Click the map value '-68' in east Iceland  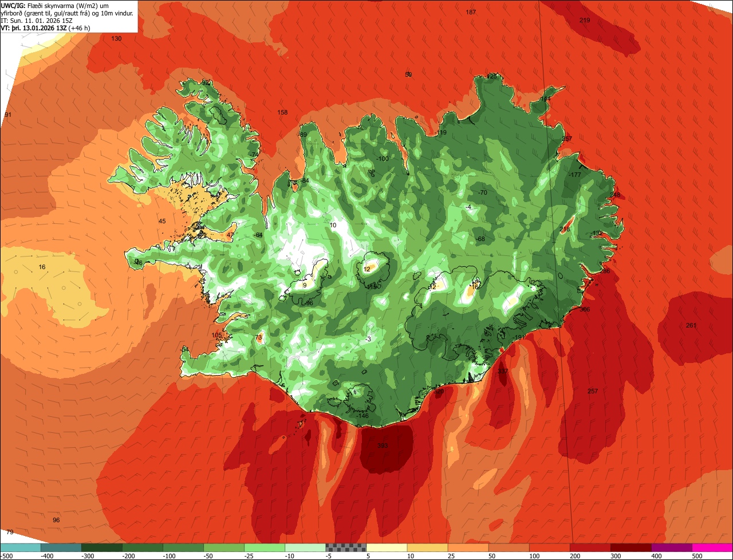[480, 239]
